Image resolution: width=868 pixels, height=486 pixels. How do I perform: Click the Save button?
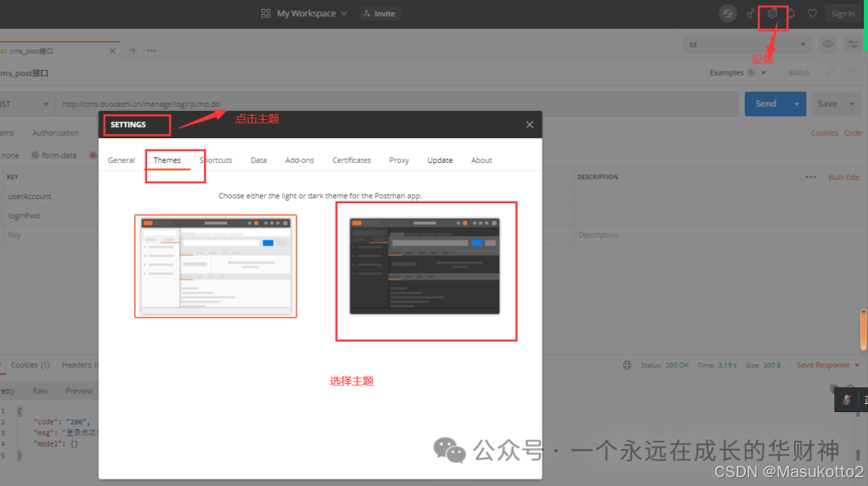(828, 104)
